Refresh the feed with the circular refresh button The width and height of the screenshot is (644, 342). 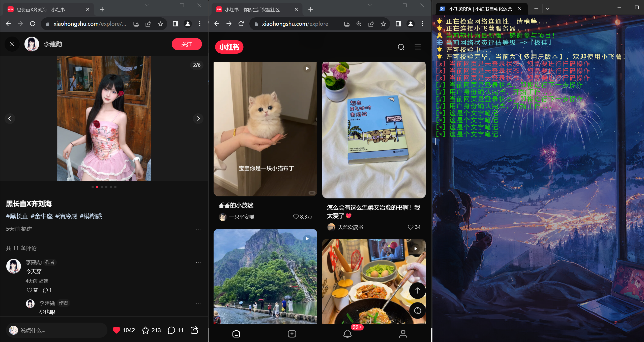coord(417,311)
